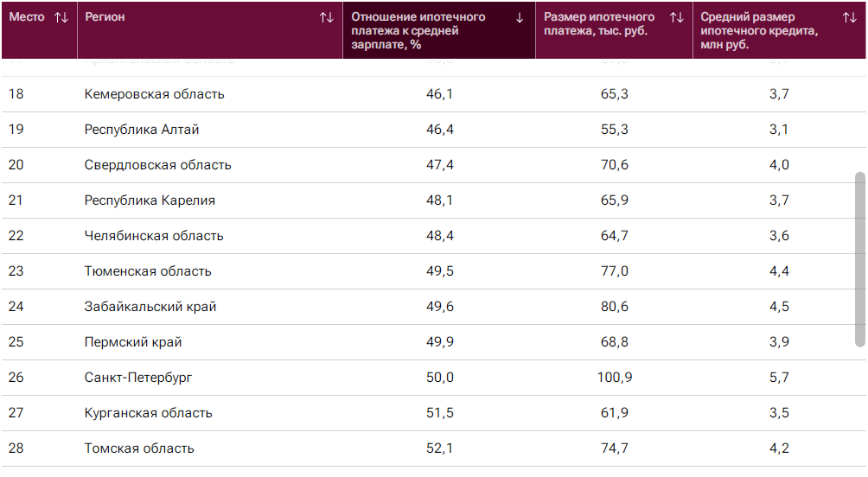Click Забайкальский край payment value 80,6
Image resolution: width=868 pixels, height=477 pixels.
pyautogui.click(x=614, y=307)
